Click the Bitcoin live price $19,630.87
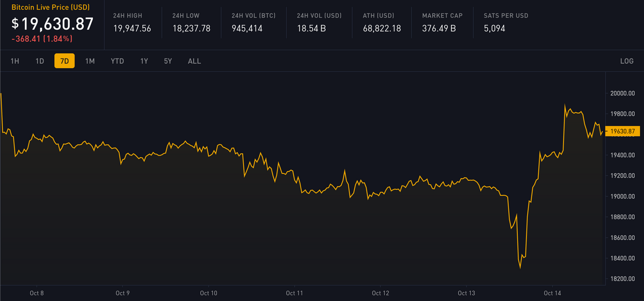The width and height of the screenshot is (644, 301). 53,24
